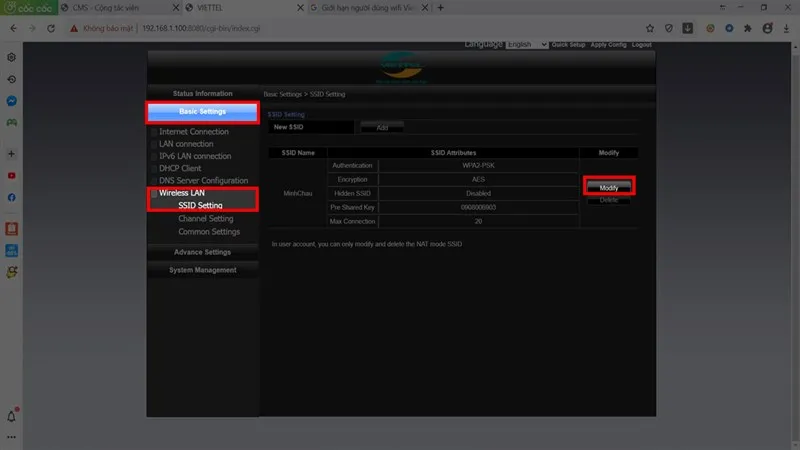
Task: Toggle the Wireless LAN checkbox
Action: pos(154,193)
